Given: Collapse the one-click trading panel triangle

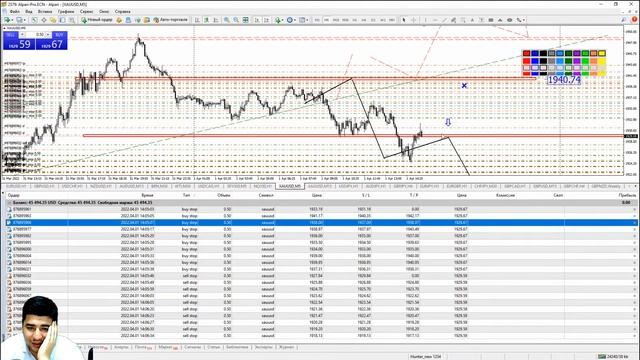Looking at the screenshot, I should (x=4, y=28).
